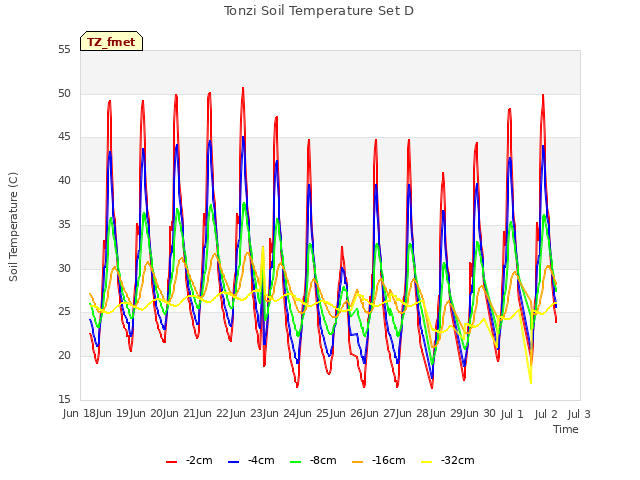Click the 50 y-axis tick label
The height and width of the screenshot is (480, 640).
[x=64, y=93]
